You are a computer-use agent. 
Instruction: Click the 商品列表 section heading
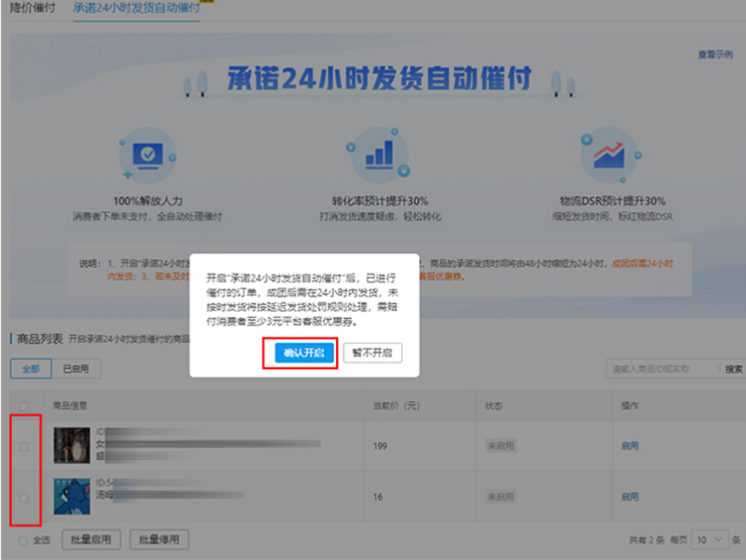pyautogui.click(x=40, y=339)
